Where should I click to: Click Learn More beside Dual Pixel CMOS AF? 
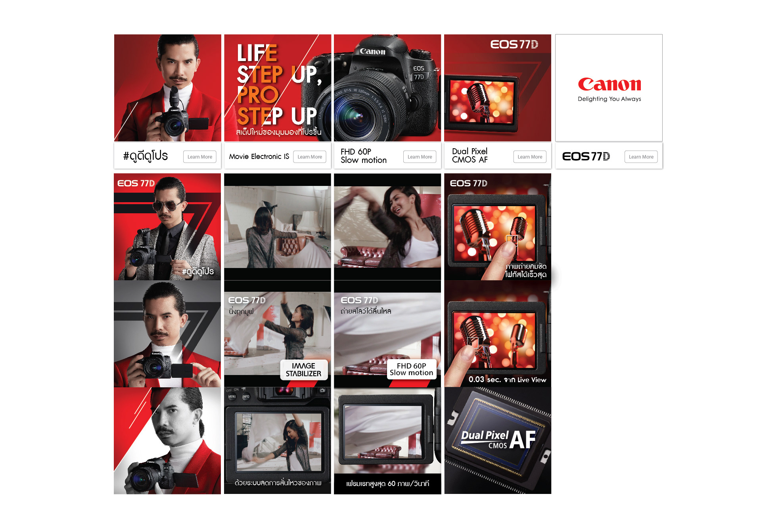click(x=530, y=157)
